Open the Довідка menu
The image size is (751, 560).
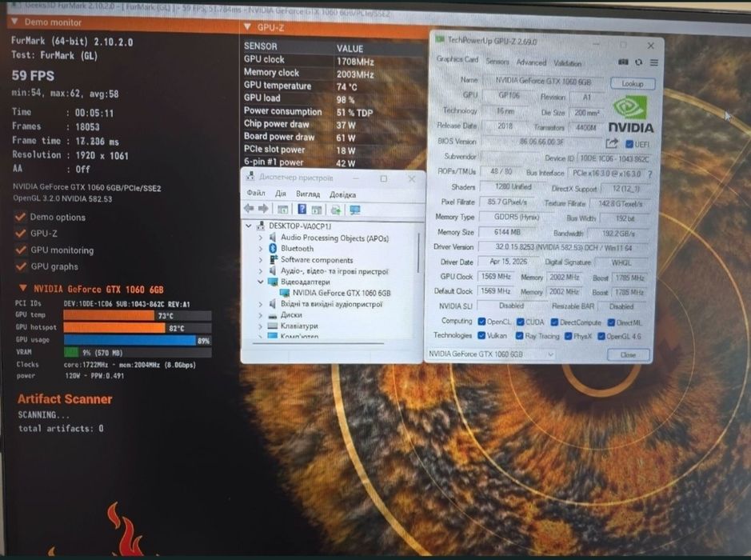342,194
